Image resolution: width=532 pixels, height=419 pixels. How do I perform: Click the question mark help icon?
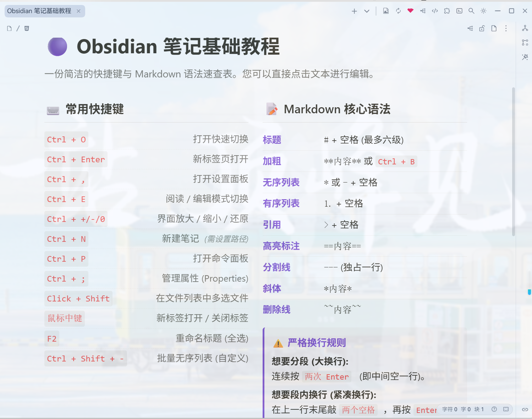(x=494, y=409)
